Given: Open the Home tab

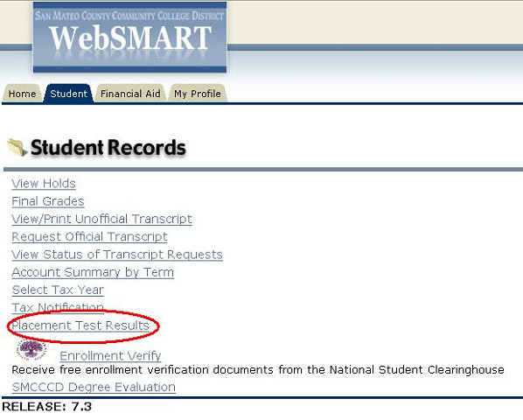Looking at the screenshot, I should (x=22, y=94).
